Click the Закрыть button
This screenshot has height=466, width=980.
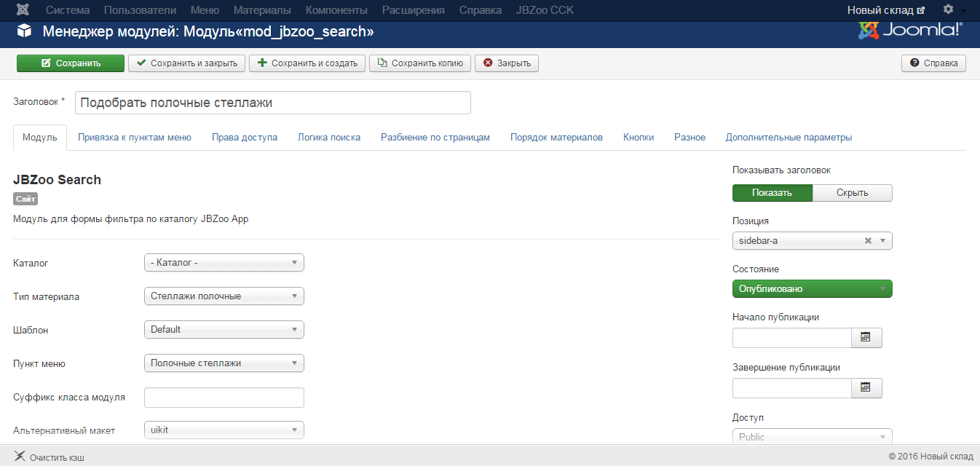point(507,63)
